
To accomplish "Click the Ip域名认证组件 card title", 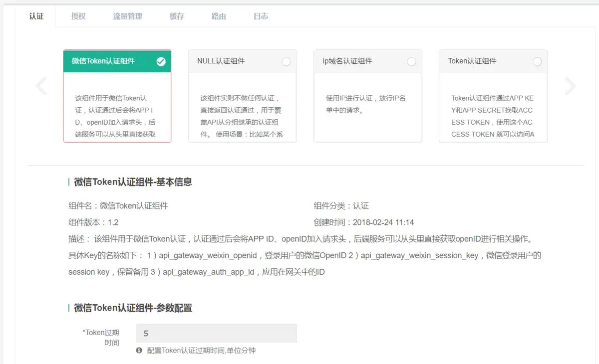I will tap(347, 61).
